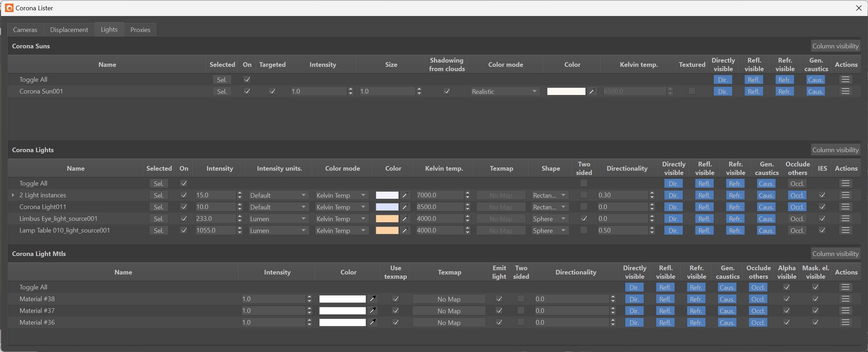This screenshot has width=868, height=352.
Task: Pick color with eyedropper for Limbus Eye_light_source001
Action: point(404,219)
